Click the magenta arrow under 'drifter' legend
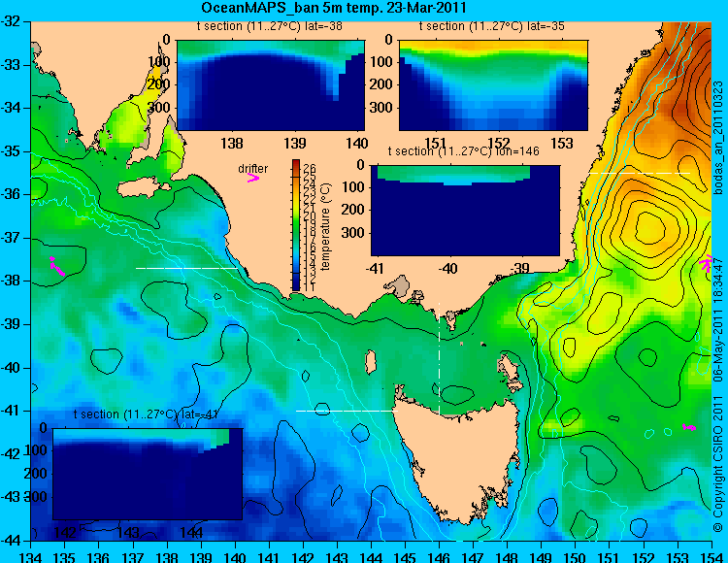This screenshot has width=728, height=563. [253, 178]
